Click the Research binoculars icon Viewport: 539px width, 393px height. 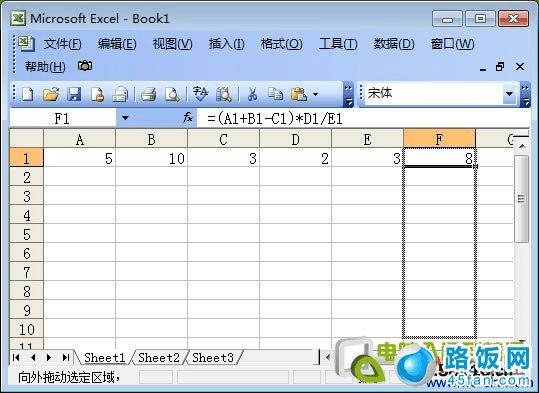coord(224,94)
